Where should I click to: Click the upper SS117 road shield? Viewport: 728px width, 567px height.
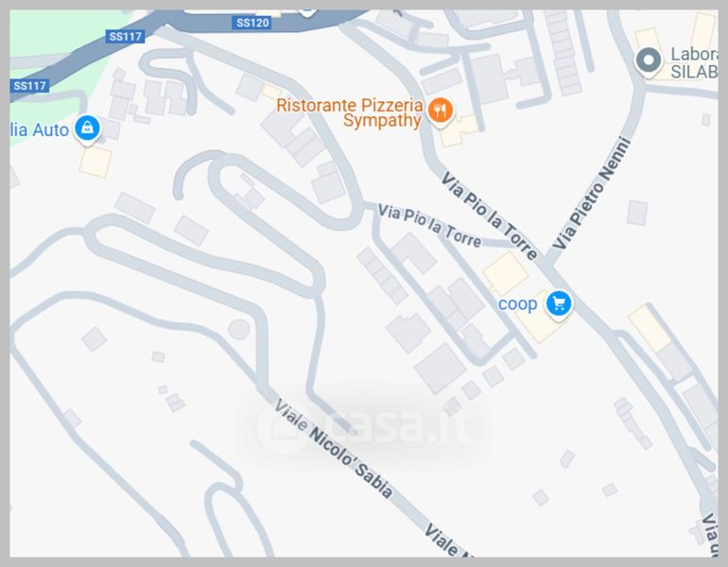pyautogui.click(x=126, y=37)
